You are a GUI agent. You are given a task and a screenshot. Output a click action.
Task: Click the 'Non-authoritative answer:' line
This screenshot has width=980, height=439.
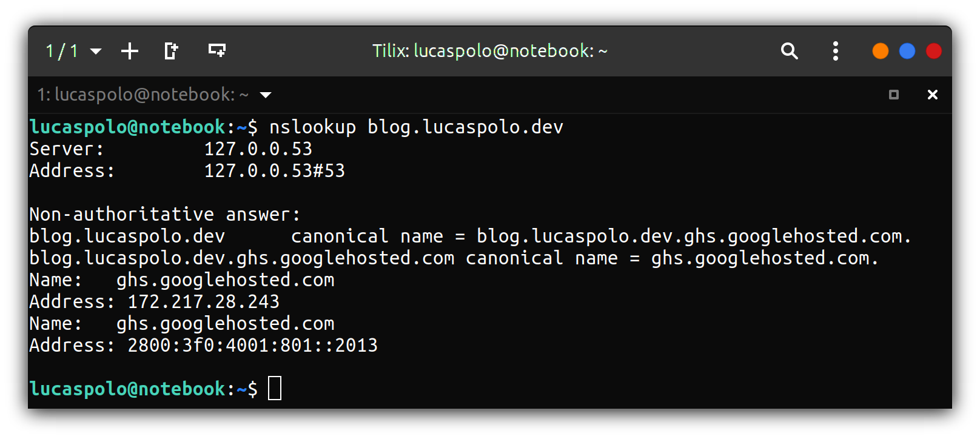coord(165,214)
